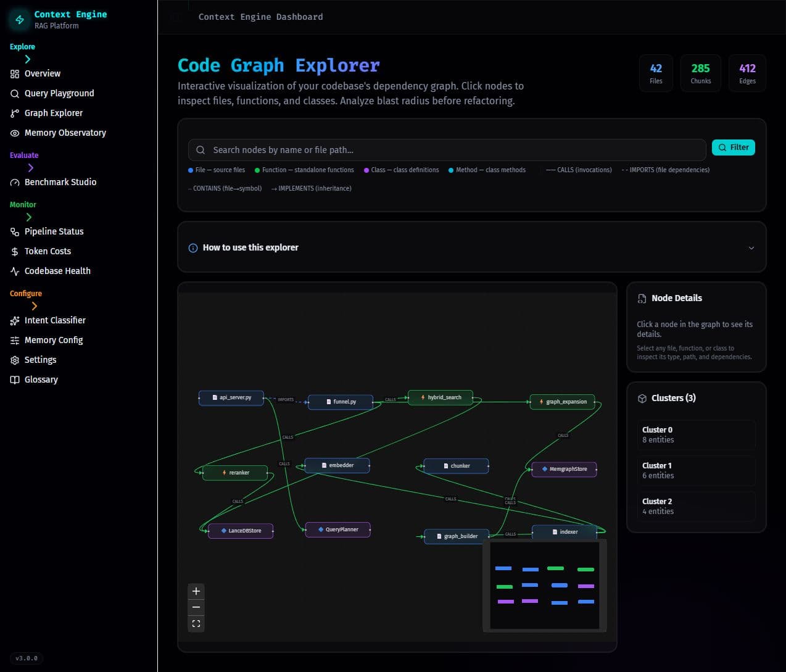Select the embedder file node
The height and width of the screenshot is (672, 786).
[x=337, y=465]
